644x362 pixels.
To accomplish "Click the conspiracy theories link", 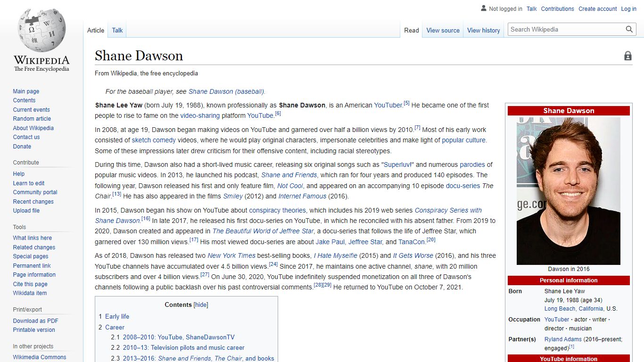I will point(277,210).
